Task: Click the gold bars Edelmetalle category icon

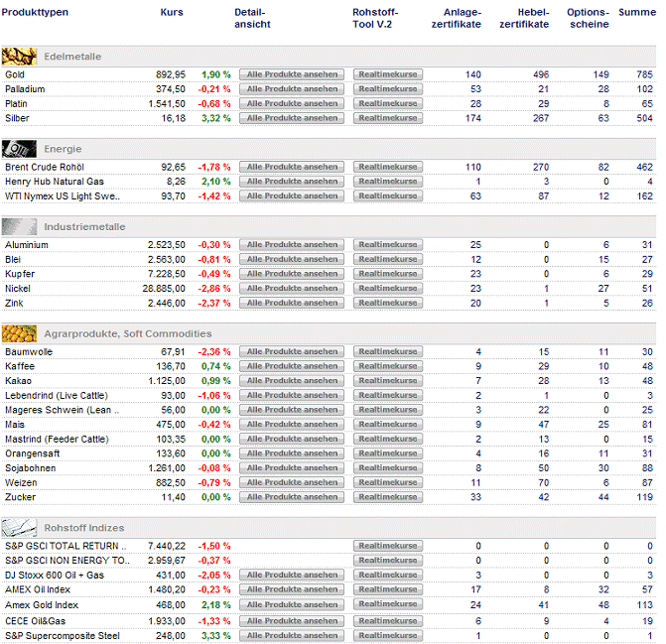Action: click(19, 57)
